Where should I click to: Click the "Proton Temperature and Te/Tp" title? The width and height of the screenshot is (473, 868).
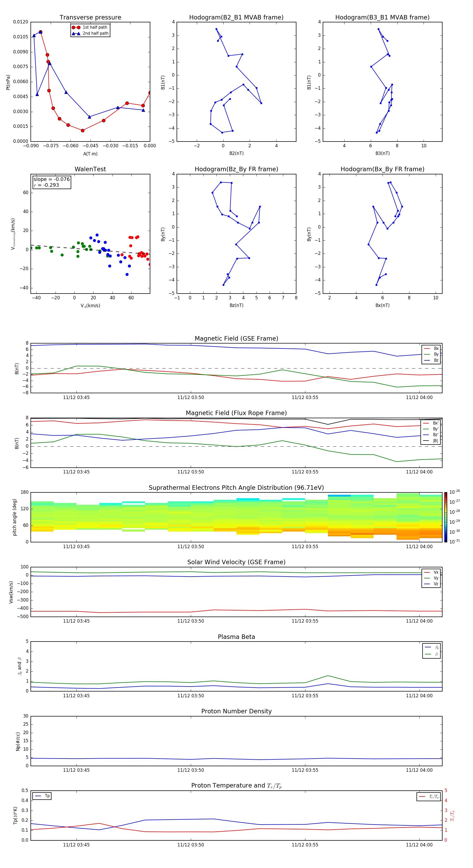[236, 786]
